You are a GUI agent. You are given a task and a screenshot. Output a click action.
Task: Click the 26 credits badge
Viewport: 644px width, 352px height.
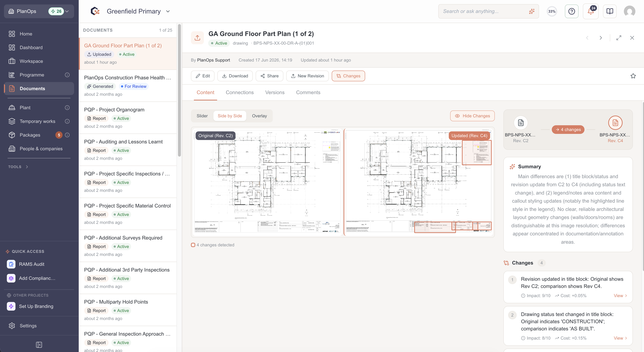56,11
